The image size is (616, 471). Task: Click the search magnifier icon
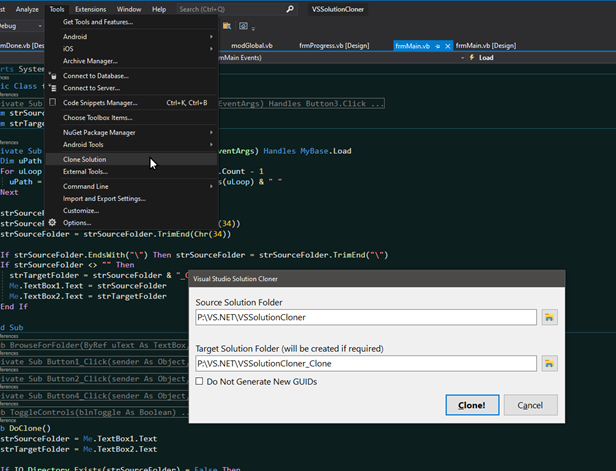[x=290, y=9]
